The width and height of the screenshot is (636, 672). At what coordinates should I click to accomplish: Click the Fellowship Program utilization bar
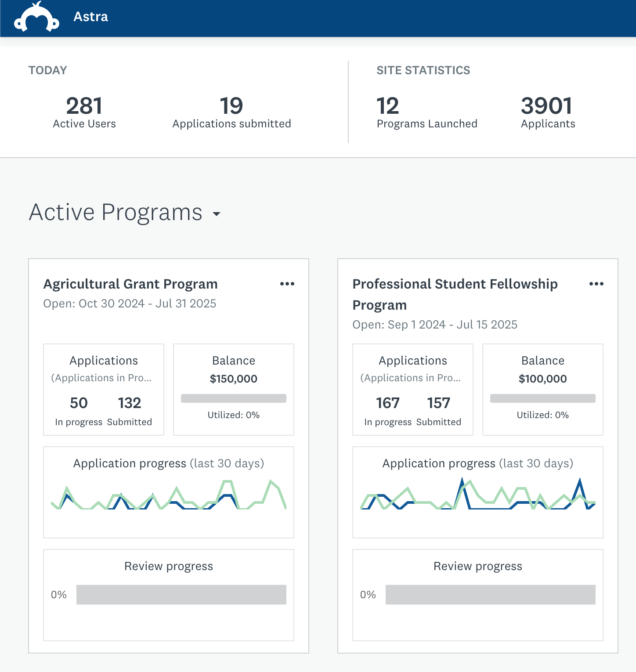pos(542,397)
